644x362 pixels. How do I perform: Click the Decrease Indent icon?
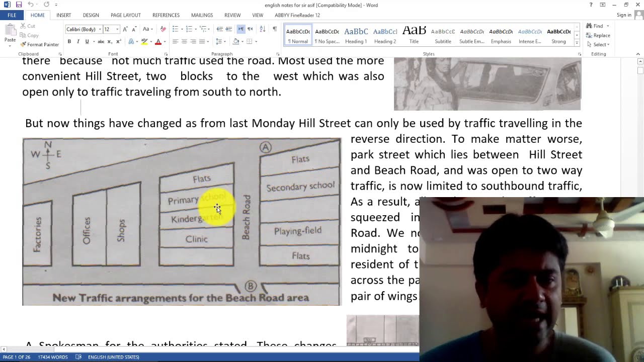click(219, 29)
